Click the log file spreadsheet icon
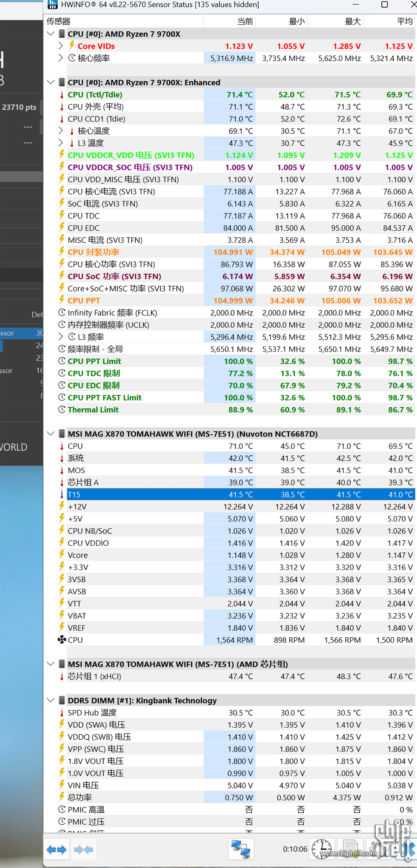Image resolution: width=417 pixels, height=868 pixels. pyautogui.click(x=351, y=849)
